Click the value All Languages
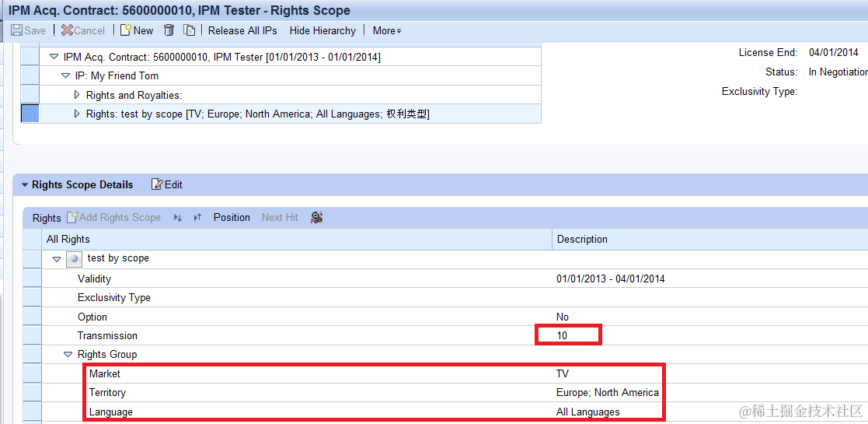The width and height of the screenshot is (868, 424). click(588, 412)
